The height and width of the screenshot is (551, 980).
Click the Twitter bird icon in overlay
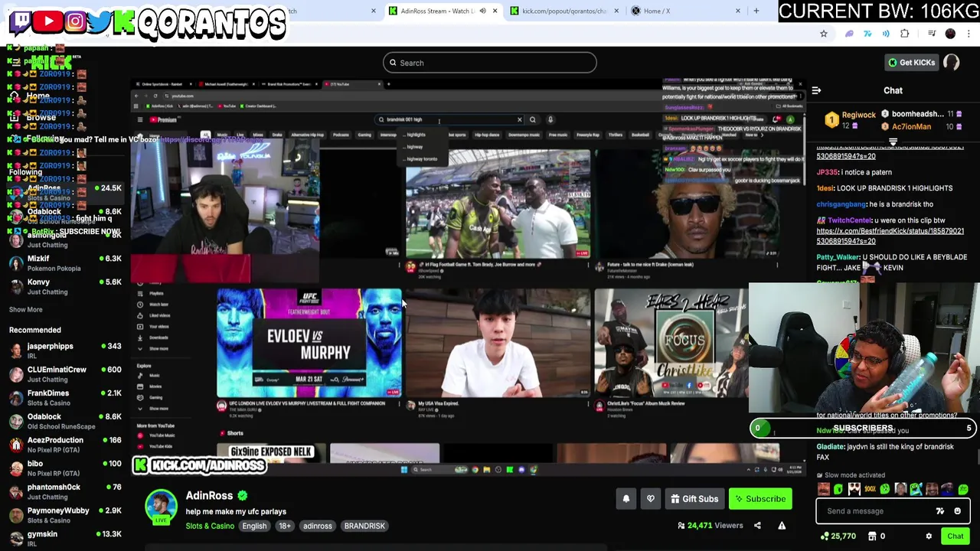(x=100, y=21)
